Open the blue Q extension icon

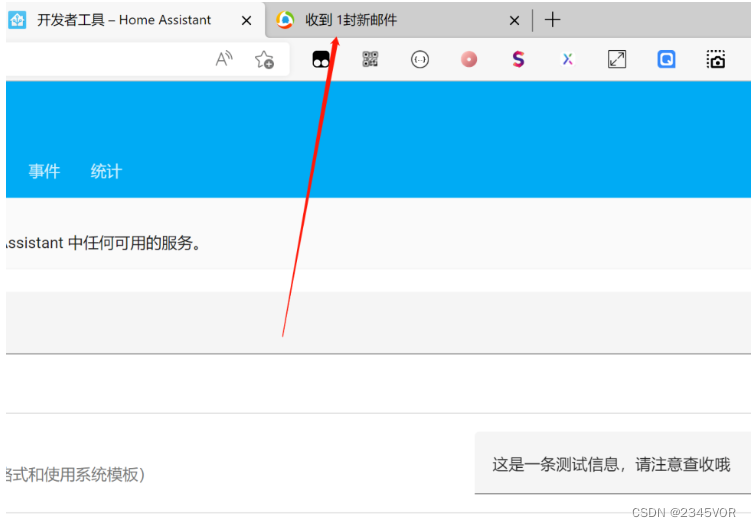point(666,59)
